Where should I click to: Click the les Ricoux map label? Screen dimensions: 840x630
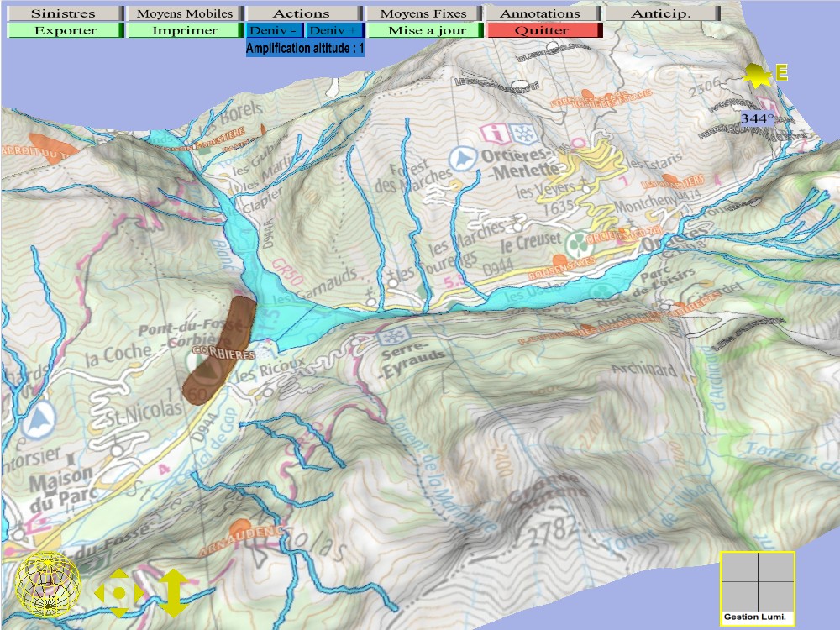tap(268, 370)
